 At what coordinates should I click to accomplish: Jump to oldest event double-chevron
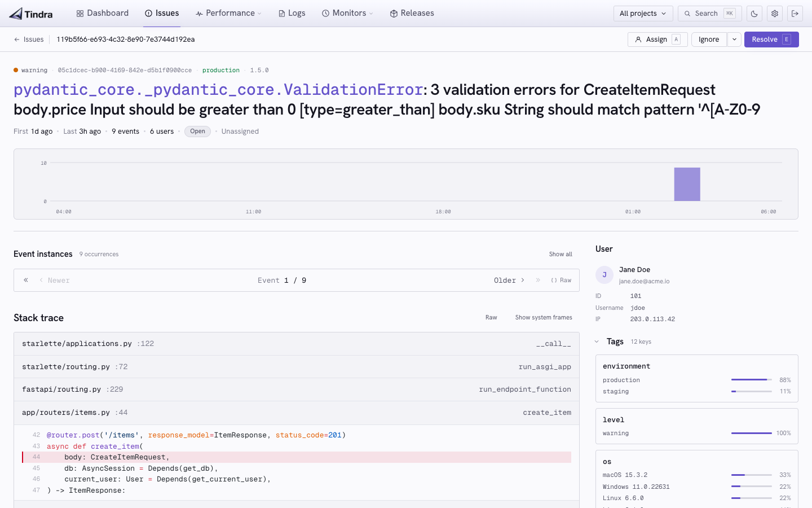pos(538,280)
